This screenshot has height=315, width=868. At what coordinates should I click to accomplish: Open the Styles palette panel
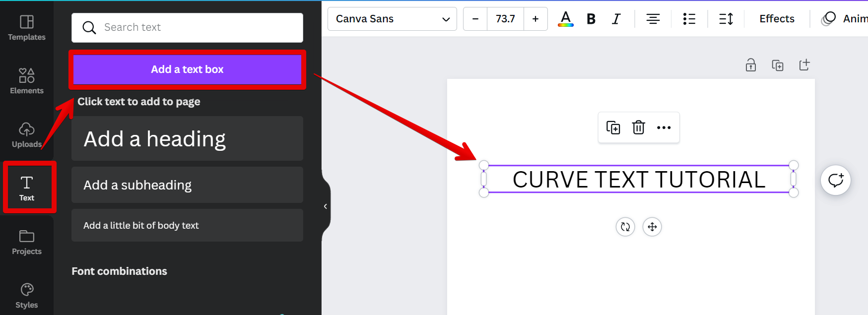27,296
